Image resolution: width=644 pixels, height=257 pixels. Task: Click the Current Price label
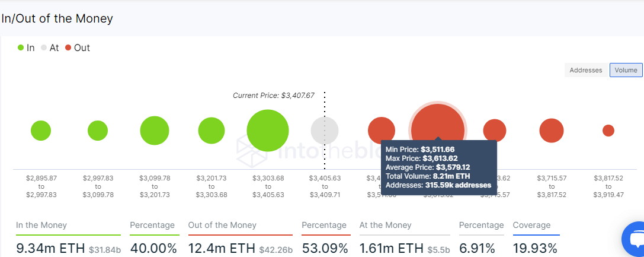tap(274, 96)
